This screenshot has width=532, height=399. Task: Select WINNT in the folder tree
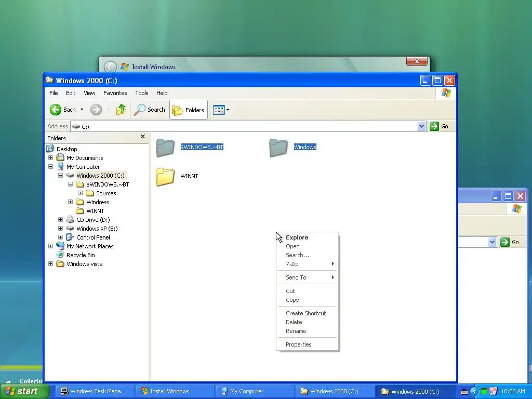95,211
